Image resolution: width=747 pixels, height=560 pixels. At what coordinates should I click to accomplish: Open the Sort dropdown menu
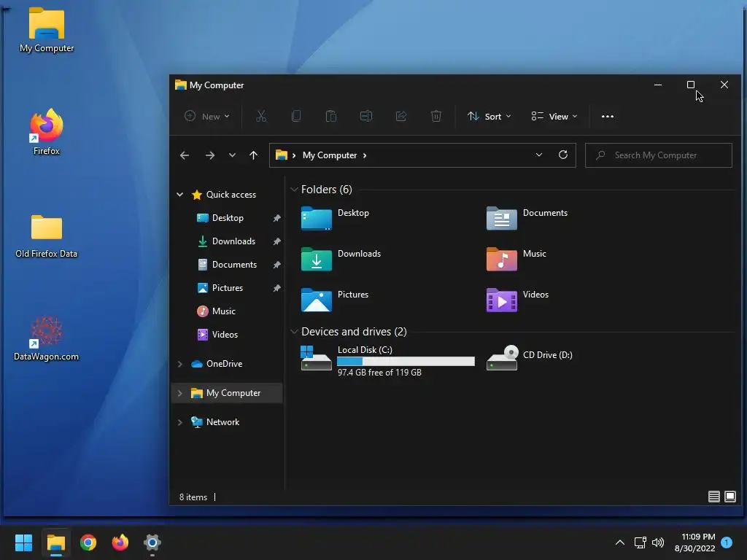489,116
